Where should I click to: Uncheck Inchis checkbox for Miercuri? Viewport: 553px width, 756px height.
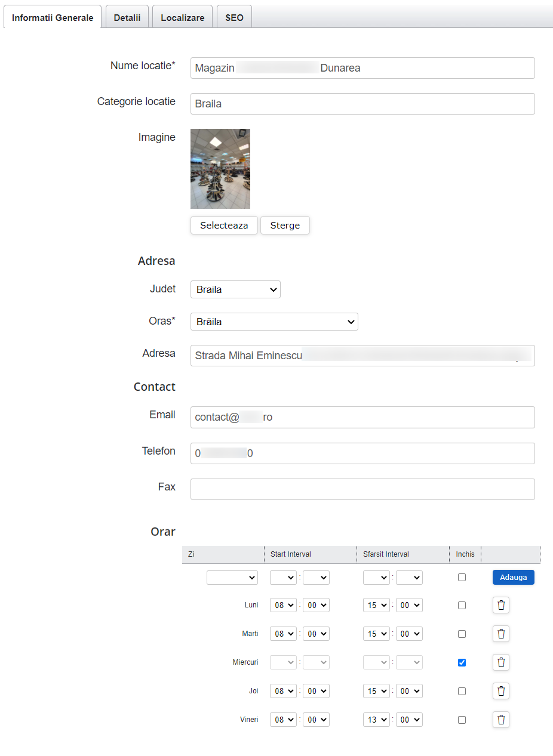(462, 662)
